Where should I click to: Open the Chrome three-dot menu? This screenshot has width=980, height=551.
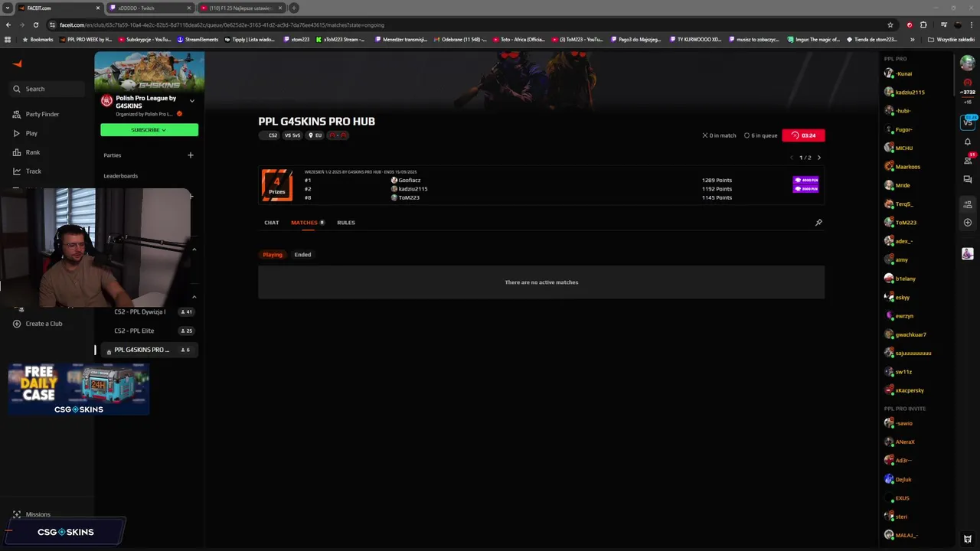972,24
